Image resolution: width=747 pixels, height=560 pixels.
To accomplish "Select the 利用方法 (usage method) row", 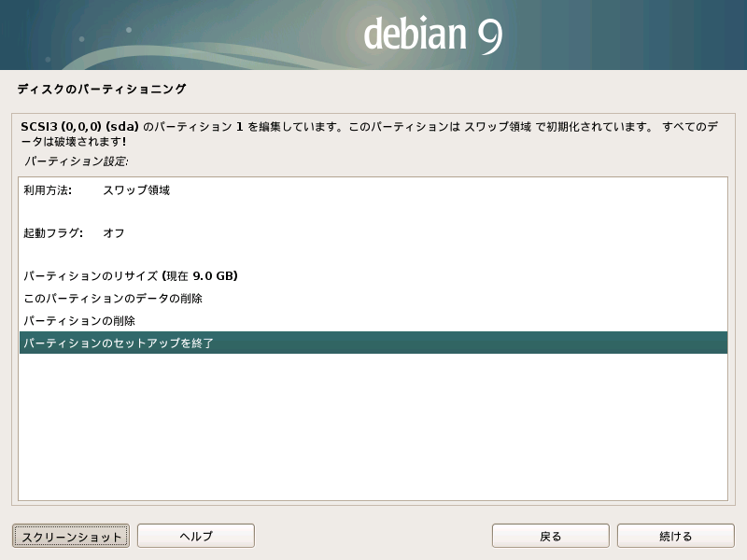I will tap(48, 189).
